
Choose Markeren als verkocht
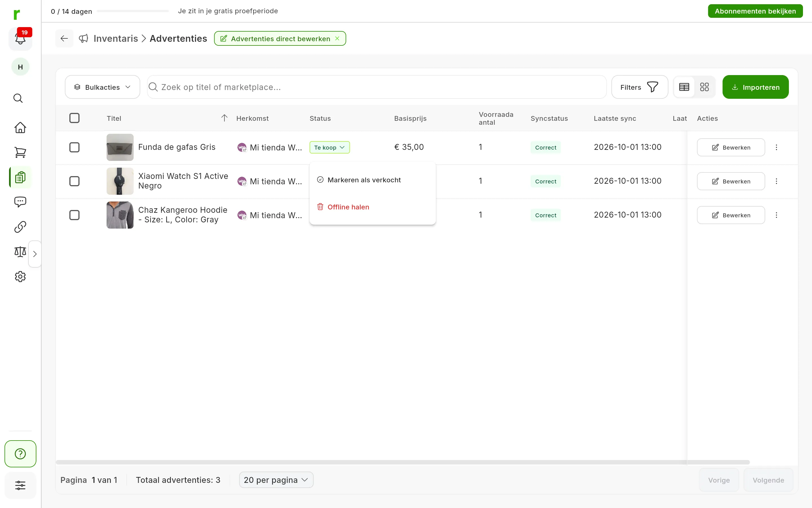point(372,180)
